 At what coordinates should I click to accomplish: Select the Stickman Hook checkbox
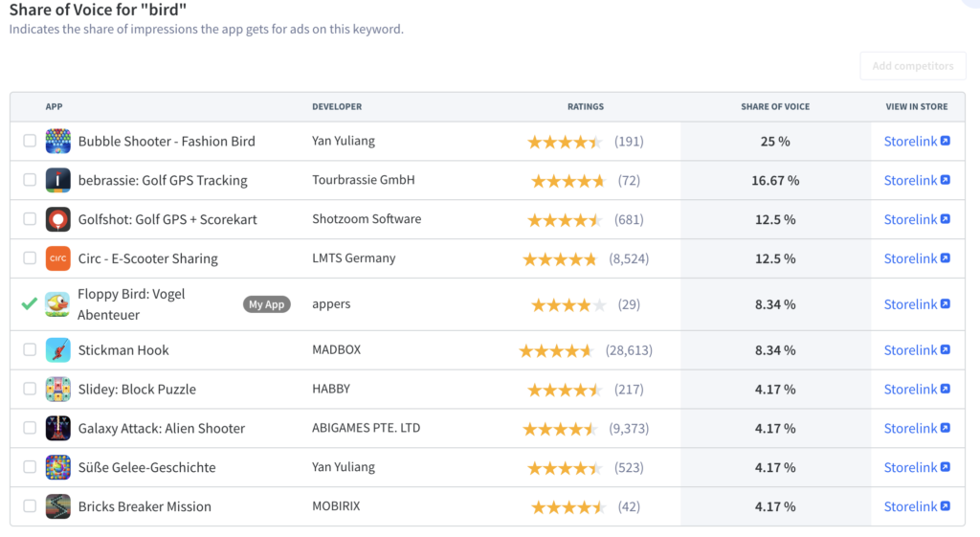pyautogui.click(x=30, y=349)
